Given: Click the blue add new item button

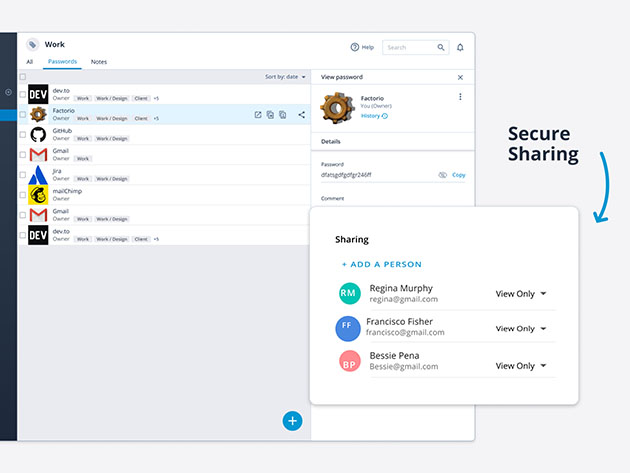Looking at the screenshot, I should coord(292,420).
